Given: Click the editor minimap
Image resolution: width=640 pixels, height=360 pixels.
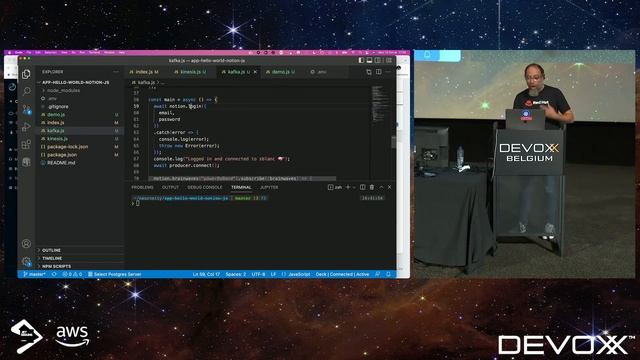Looking at the screenshot, I should click(380, 104).
